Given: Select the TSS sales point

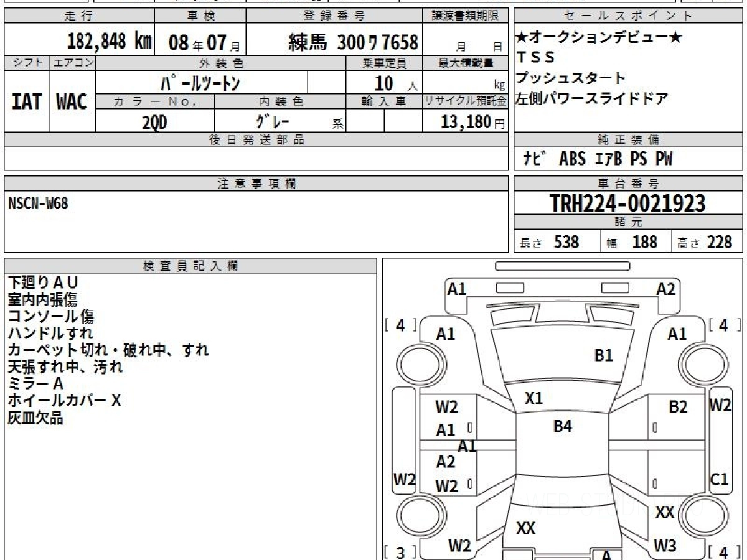Looking at the screenshot, I should 535,58.
